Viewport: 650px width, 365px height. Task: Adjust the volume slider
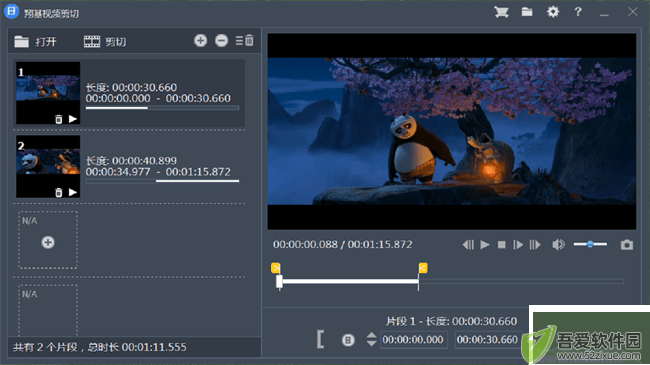(x=590, y=244)
